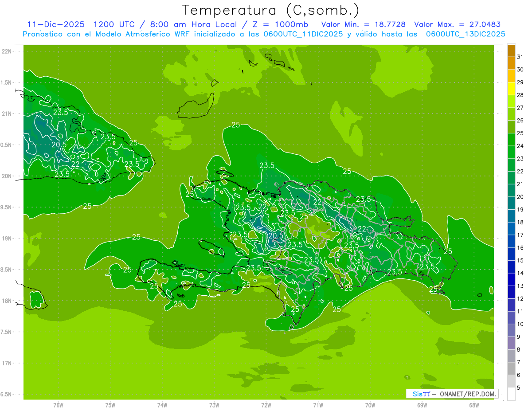
Task: Click the 74W longitude axis label
Action: pyautogui.click(x=162, y=405)
